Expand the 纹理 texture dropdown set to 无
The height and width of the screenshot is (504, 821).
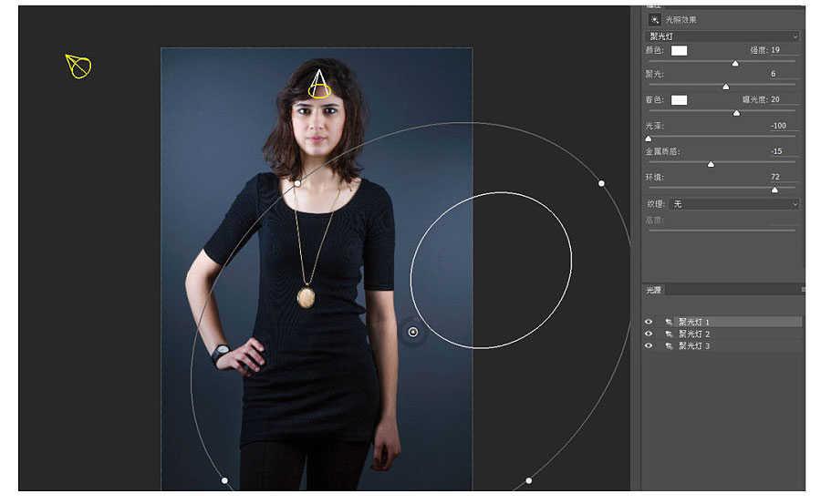point(733,204)
